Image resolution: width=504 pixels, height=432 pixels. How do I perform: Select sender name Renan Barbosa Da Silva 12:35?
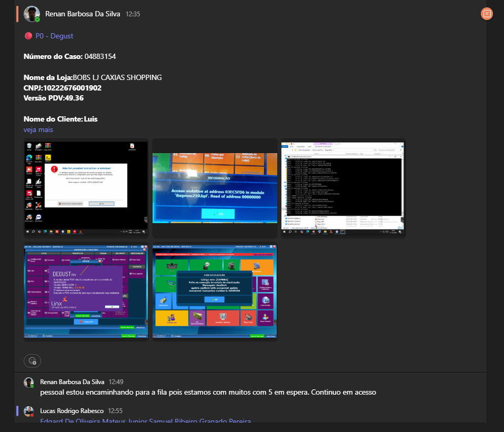pyautogui.click(x=83, y=14)
